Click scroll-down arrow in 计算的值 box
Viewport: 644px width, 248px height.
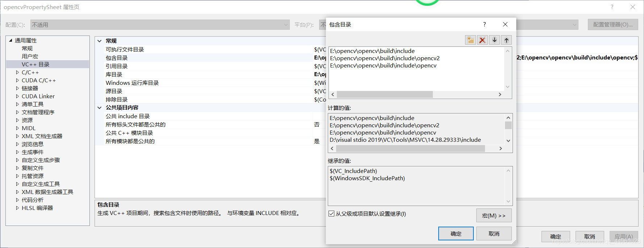click(508, 141)
